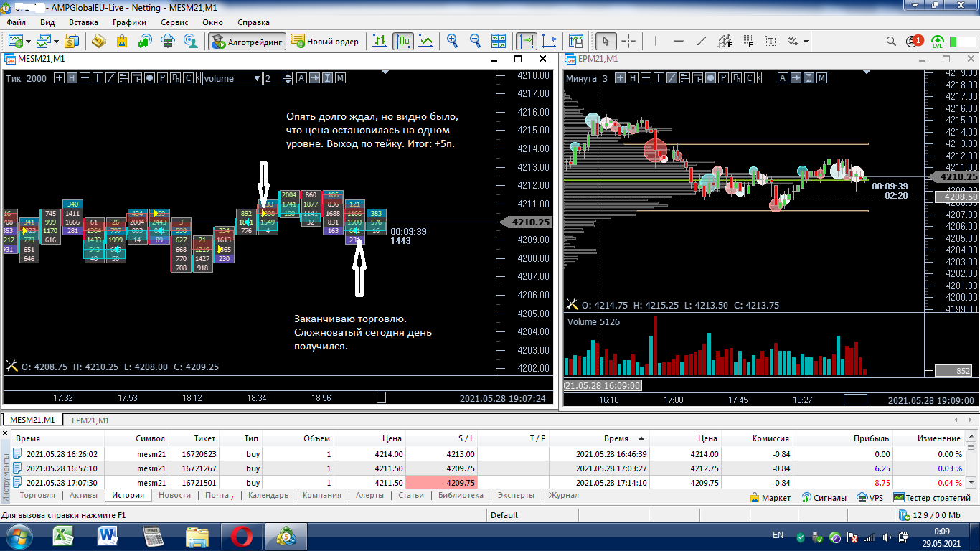
Task: Click the A button in MESM21 chart toolbar
Action: tap(301, 78)
